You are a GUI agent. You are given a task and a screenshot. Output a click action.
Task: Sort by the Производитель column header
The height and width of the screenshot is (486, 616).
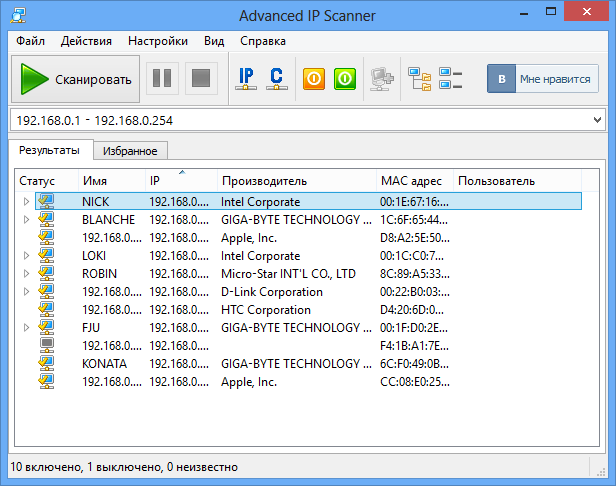pyautogui.click(x=297, y=181)
